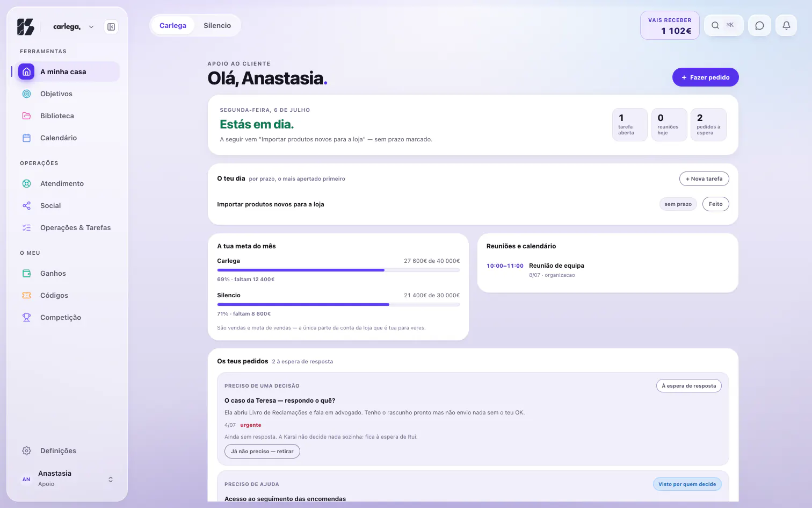
Task: Open the chat messages icon
Action: [x=759, y=25]
